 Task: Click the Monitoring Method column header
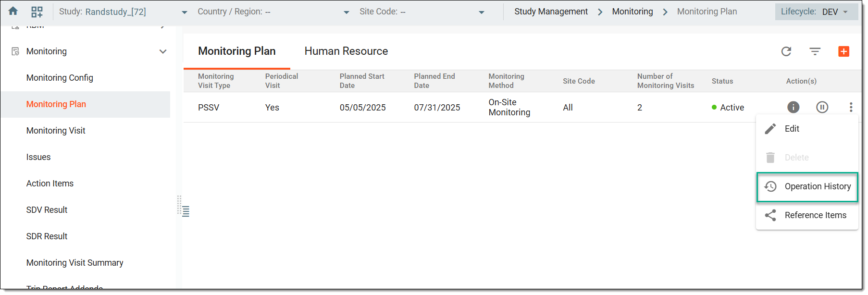tap(507, 81)
